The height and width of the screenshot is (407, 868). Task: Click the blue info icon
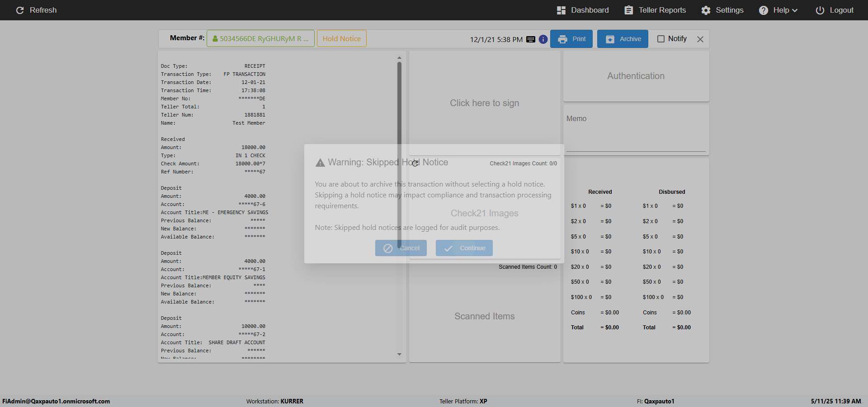tap(543, 39)
